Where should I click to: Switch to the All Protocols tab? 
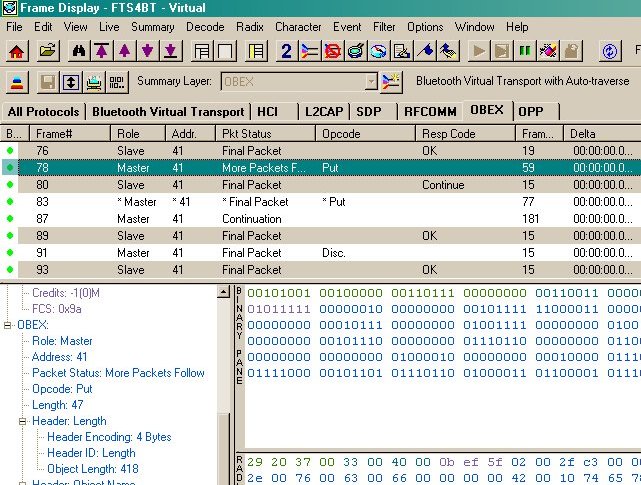(x=43, y=112)
